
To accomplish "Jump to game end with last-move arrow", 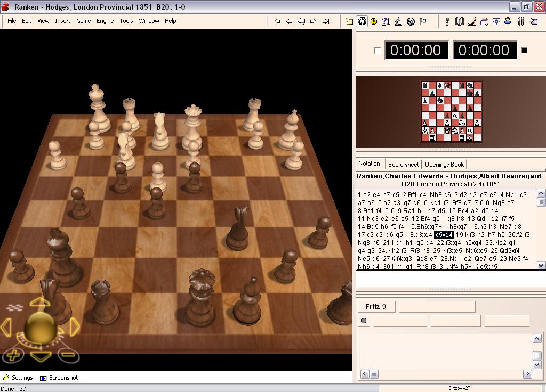I will pyautogui.click(x=326, y=21).
